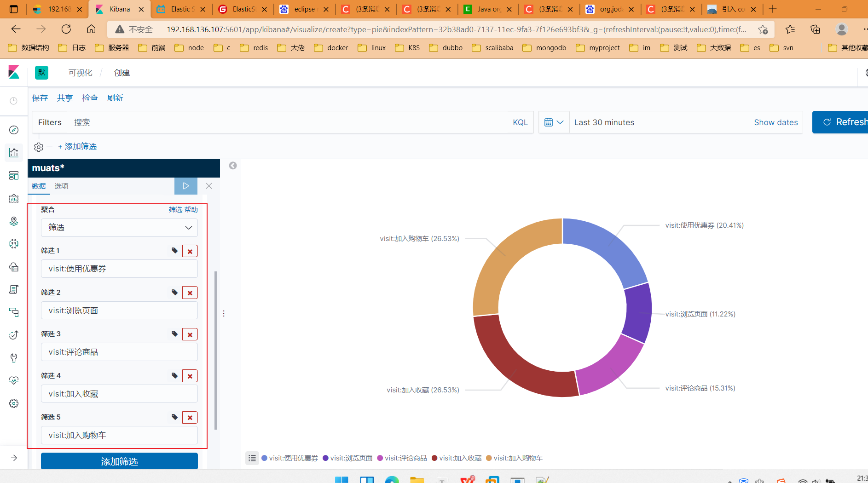This screenshot has width=868, height=483.
Task: Click the visit:浏览页面 filter input
Action: (x=119, y=310)
